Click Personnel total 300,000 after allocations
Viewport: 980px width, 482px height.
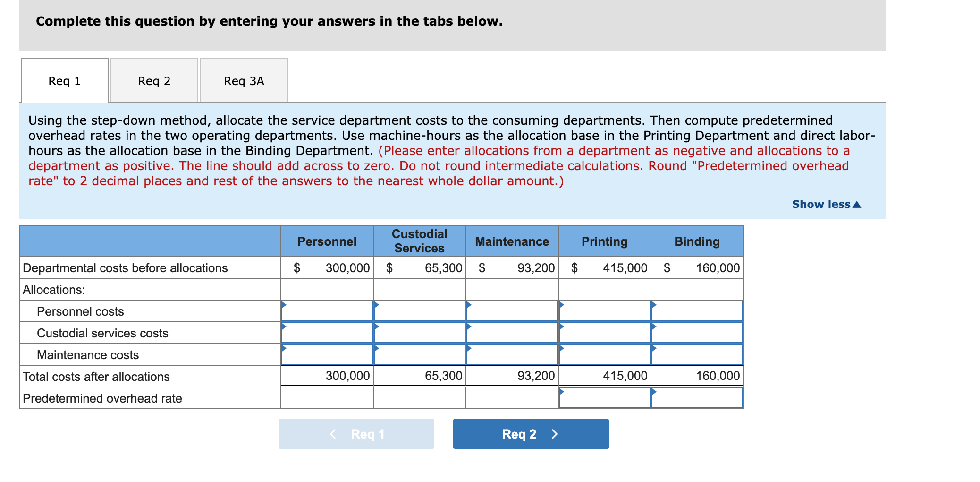click(347, 376)
